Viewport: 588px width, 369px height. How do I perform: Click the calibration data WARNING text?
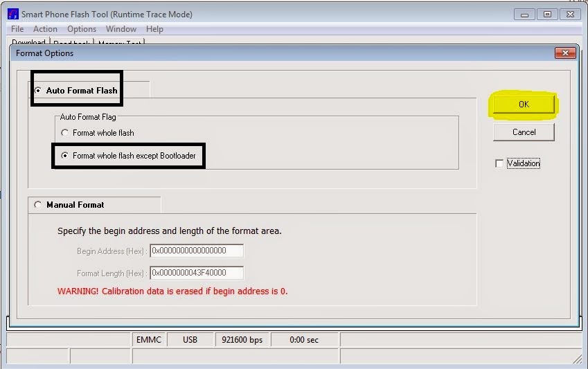pos(172,291)
